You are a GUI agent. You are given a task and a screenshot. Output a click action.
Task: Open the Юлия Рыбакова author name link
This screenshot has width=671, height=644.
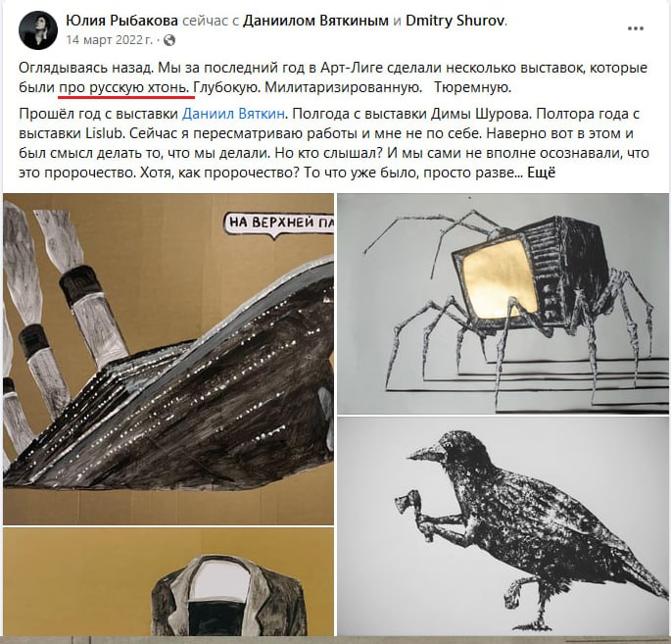[x=122, y=21]
